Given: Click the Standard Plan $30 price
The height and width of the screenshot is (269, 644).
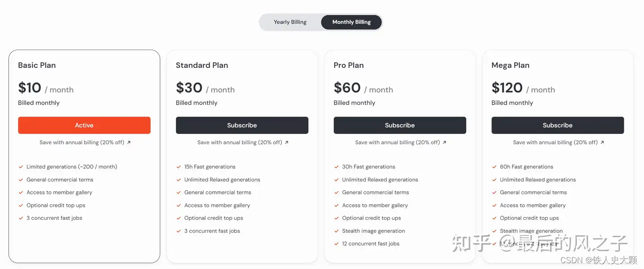Looking at the screenshot, I should (x=189, y=88).
